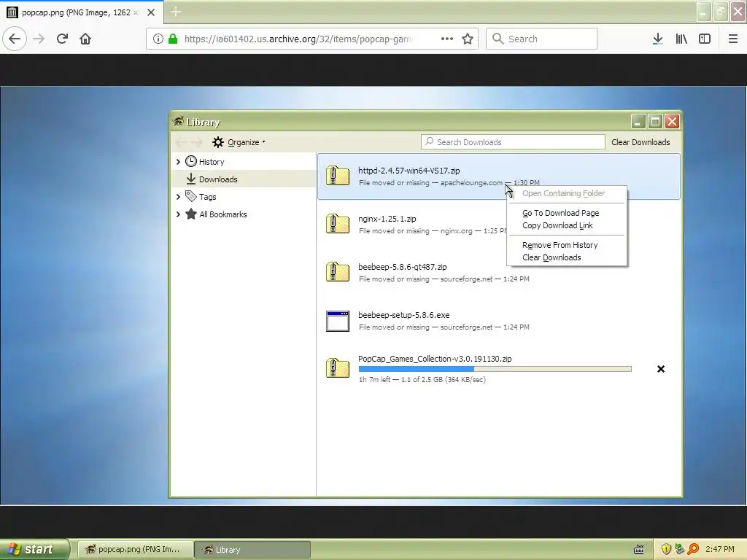Image resolution: width=747 pixels, height=560 pixels.
Task: Click the 2:47 PM taskbar clock
Action: point(720,549)
